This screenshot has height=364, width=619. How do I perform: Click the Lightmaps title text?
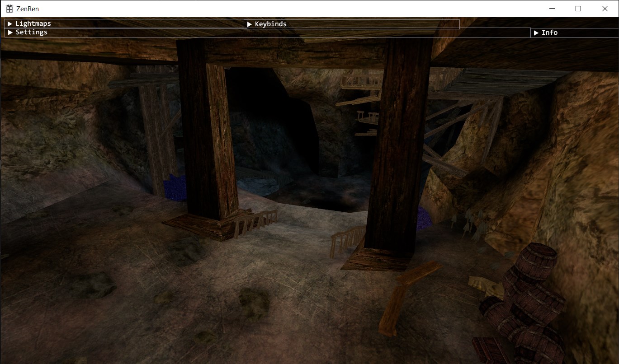pyautogui.click(x=33, y=24)
